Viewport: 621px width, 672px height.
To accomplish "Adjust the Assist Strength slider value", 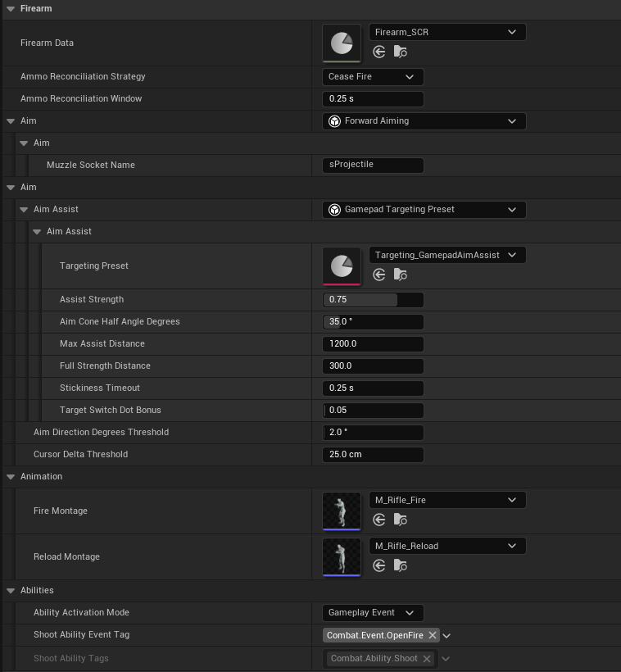I will pos(373,300).
